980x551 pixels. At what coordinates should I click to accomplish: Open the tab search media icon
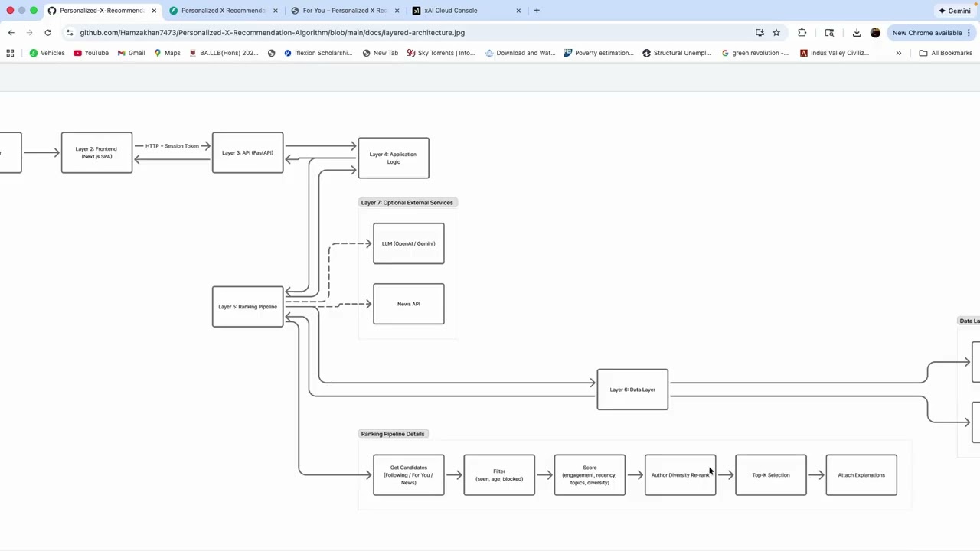click(829, 33)
